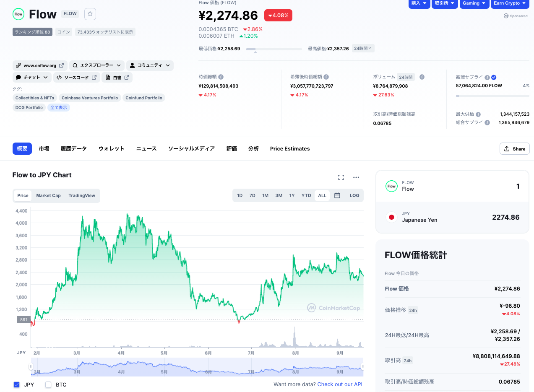Expand the コミュニティ dropdown
Screen dimensions: 534x392
150,65
